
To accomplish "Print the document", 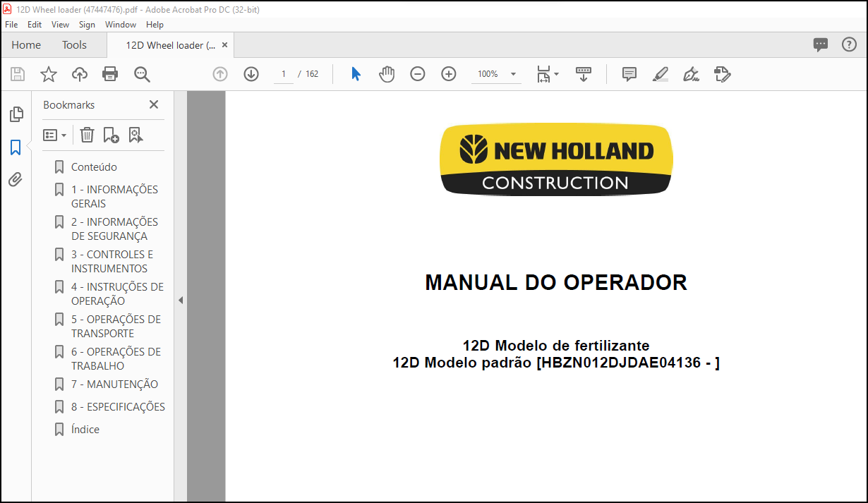I will pyautogui.click(x=110, y=74).
